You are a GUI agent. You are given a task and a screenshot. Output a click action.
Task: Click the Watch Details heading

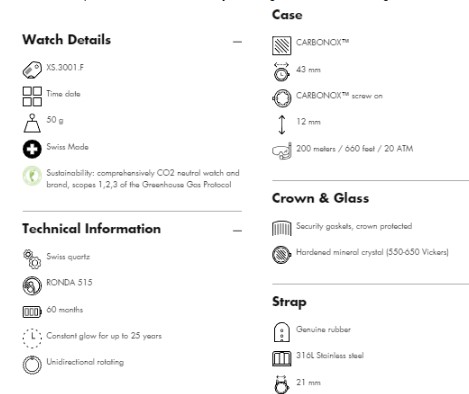[66, 40]
